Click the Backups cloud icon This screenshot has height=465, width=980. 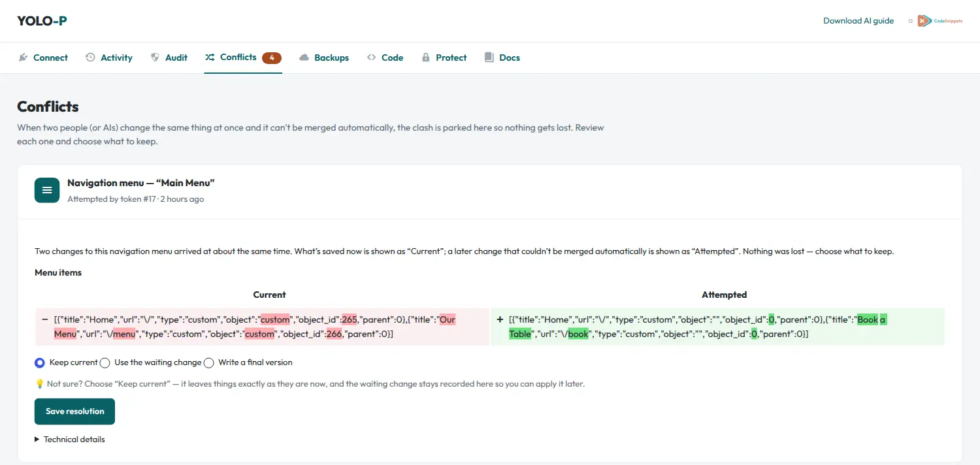[x=304, y=57]
